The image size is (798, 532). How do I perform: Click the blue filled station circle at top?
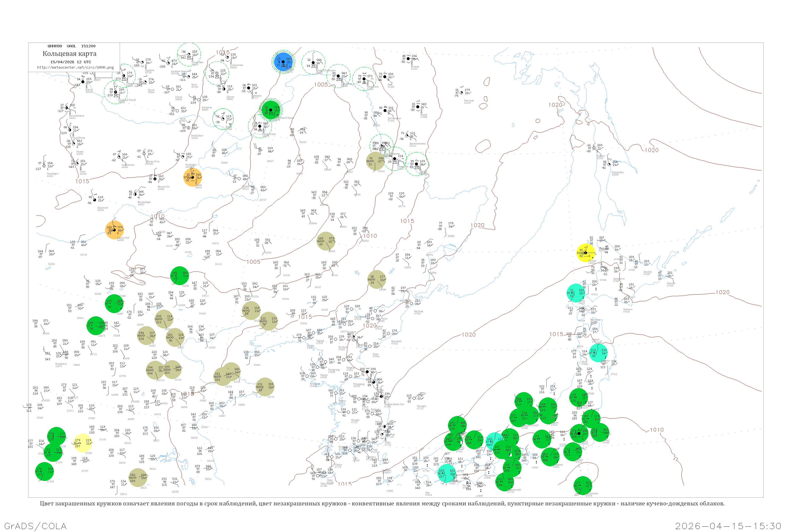[x=283, y=62]
